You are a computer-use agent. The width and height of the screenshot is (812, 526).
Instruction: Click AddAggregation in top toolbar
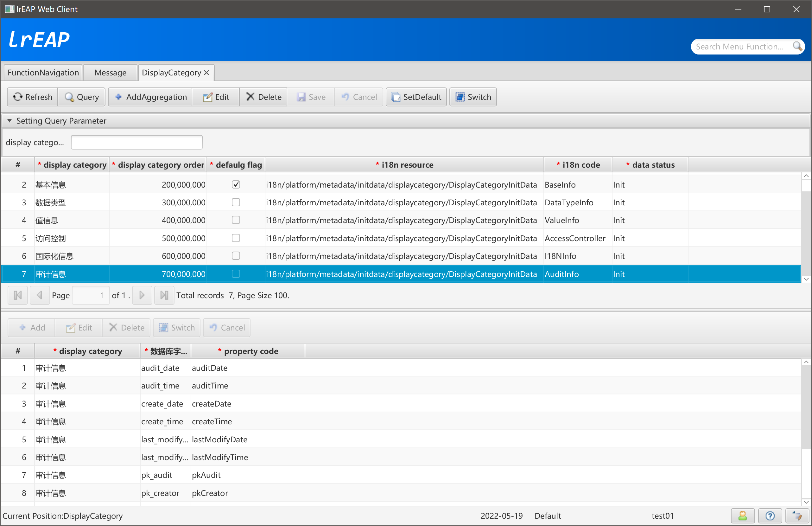150,97
